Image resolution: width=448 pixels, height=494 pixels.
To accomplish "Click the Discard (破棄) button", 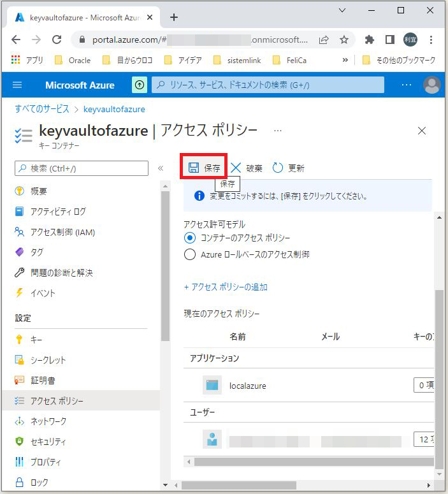I will 247,168.
